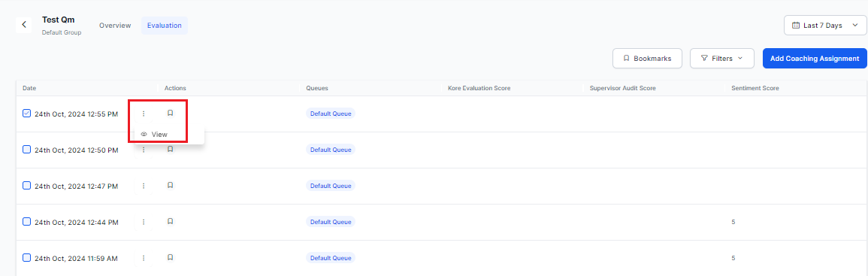Open three-dot menu for 11:59 AM row
The image size is (868, 276).
point(144,258)
